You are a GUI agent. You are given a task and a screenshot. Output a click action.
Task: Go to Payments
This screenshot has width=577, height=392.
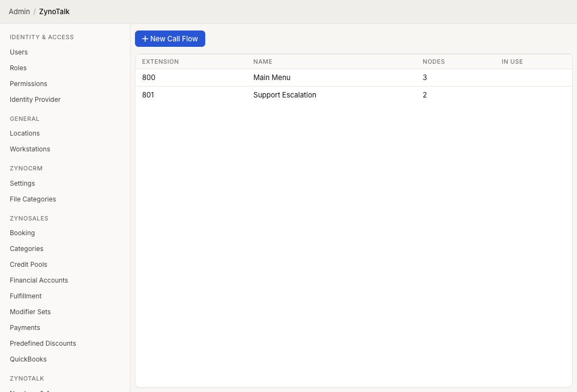[x=24, y=328]
